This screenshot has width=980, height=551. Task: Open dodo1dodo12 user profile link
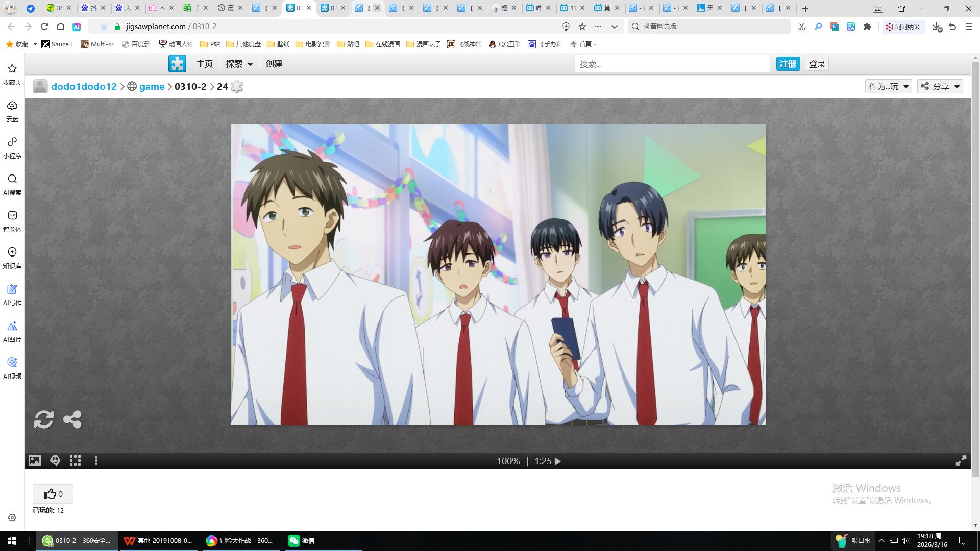[x=84, y=86]
